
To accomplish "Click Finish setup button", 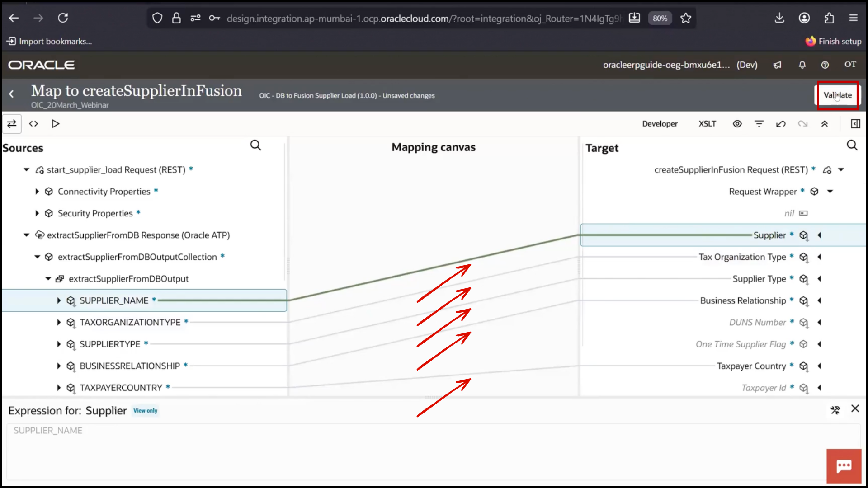I will pyautogui.click(x=833, y=41).
